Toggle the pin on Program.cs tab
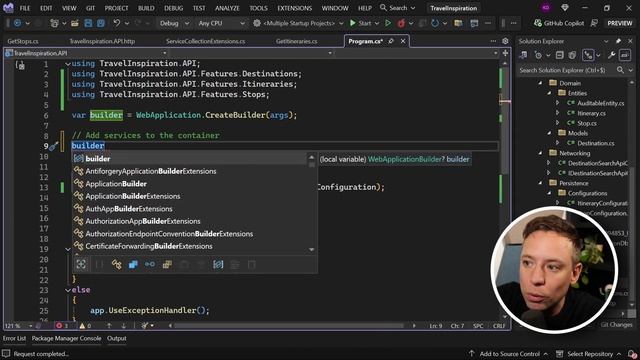This screenshot has height=360, width=640. coord(391,41)
